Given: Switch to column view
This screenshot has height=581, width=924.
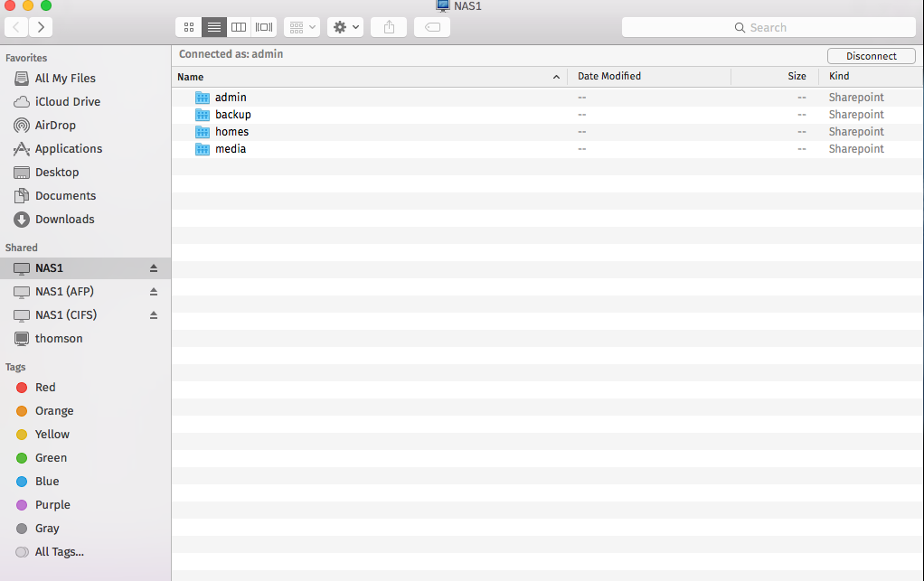Looking at the screenshot, I should coord(239,27).
